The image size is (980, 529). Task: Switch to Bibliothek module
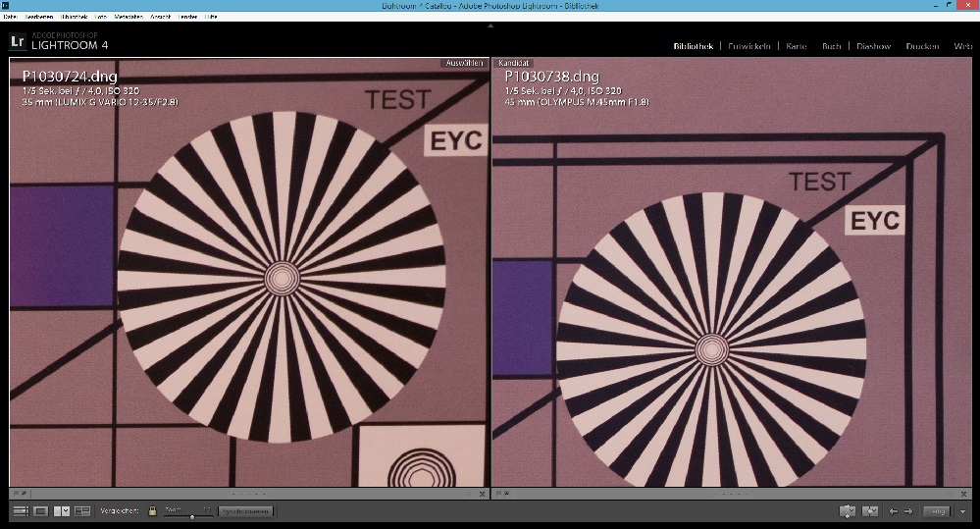tap(694, 46)
